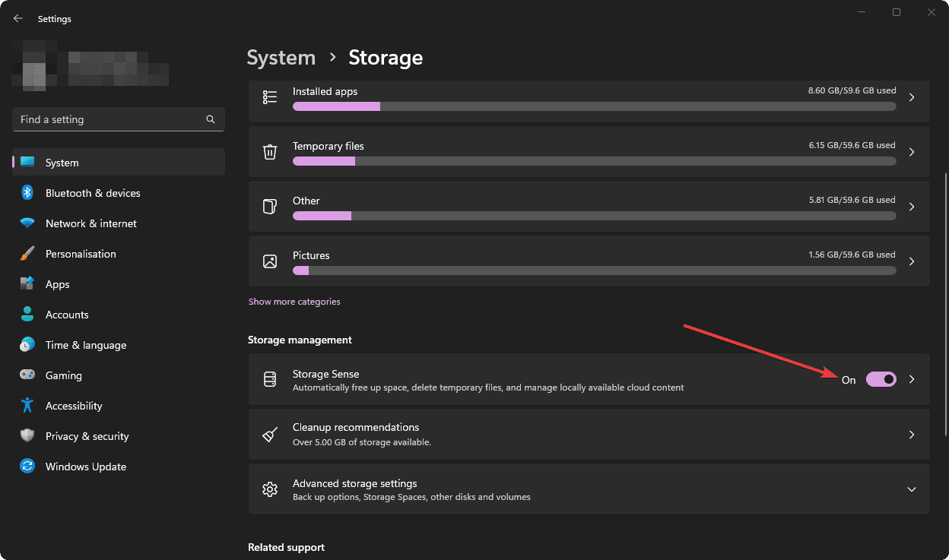Select the Storage Sense disk icon
Viewport: 949px width, 560px height.
270,379
